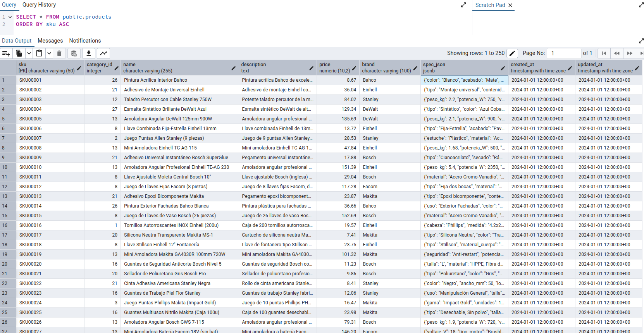This screenshot has height=333, width=644.
Task: Click spec_json cell starting with "gama": "Impact Gold"
Action: click(x=464, y=303)
